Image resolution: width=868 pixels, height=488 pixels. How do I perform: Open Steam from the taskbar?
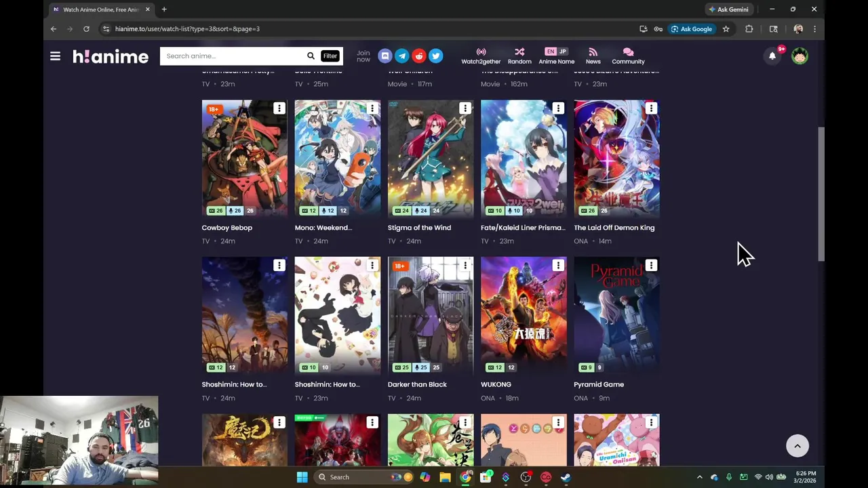point(566,477)
